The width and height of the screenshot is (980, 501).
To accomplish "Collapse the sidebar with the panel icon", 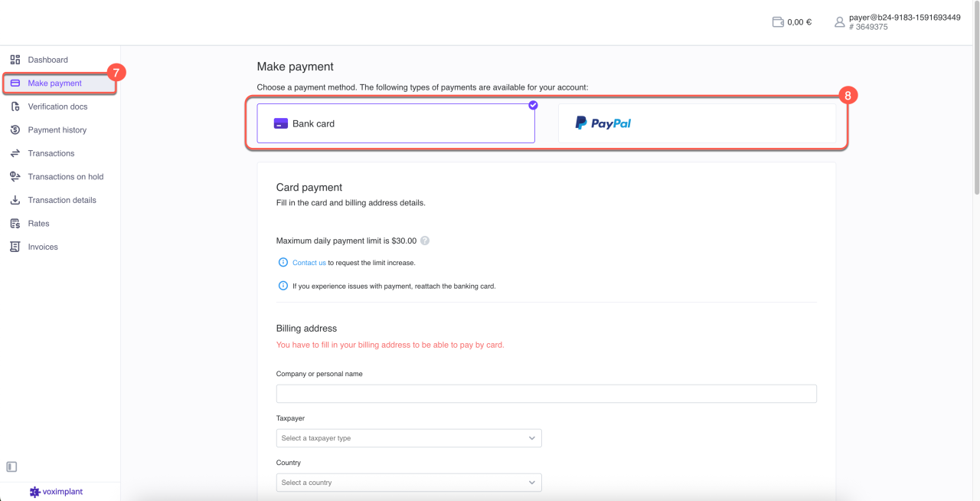I will [x=11, y=467].
